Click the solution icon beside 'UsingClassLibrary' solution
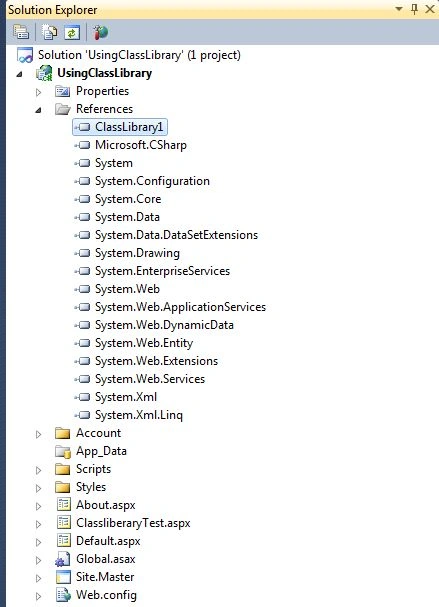 coord(25,55)
